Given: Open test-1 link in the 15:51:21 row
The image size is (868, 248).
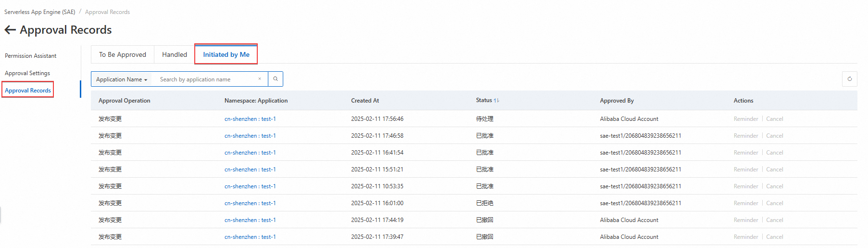Looking at the screenshot, I should pos(250,170).
